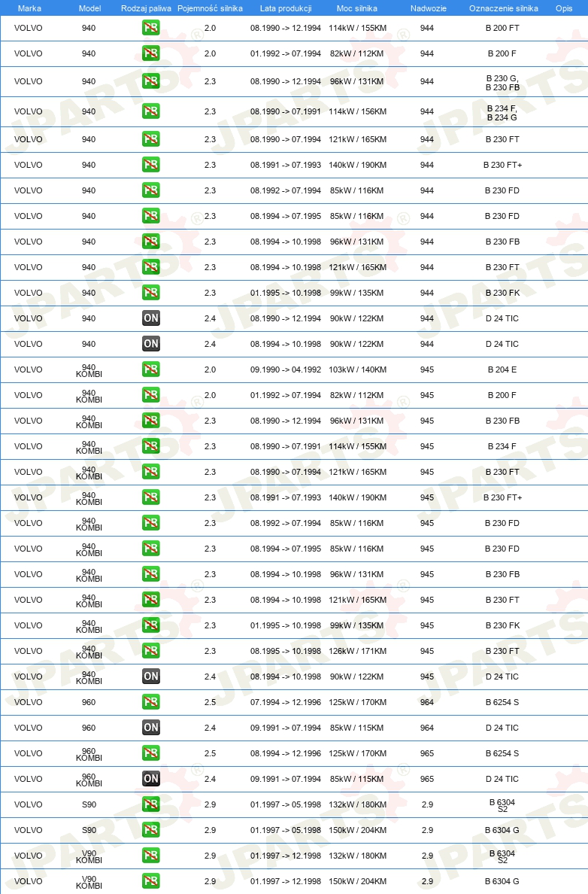588x894 pixels.
Task: Select engine size 2.4 in 960 KOMBI row
Action: (210, 779)
